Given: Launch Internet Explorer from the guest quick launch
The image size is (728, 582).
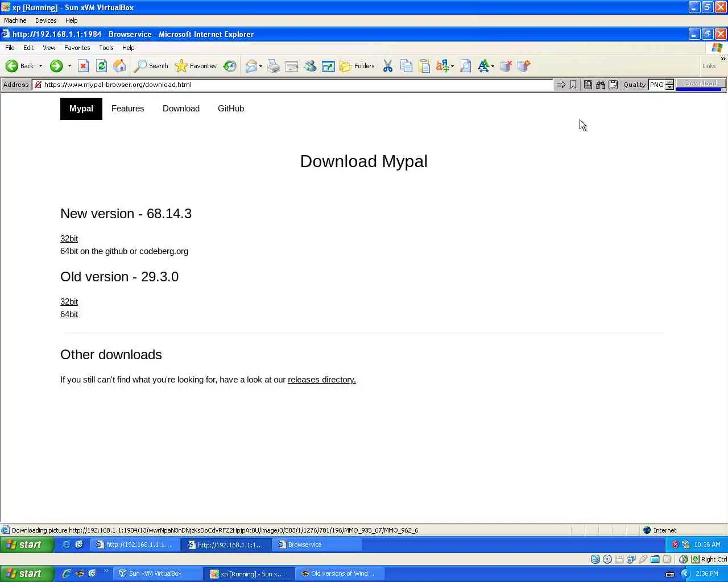Looking at the screenshot, I should (66, 544).
